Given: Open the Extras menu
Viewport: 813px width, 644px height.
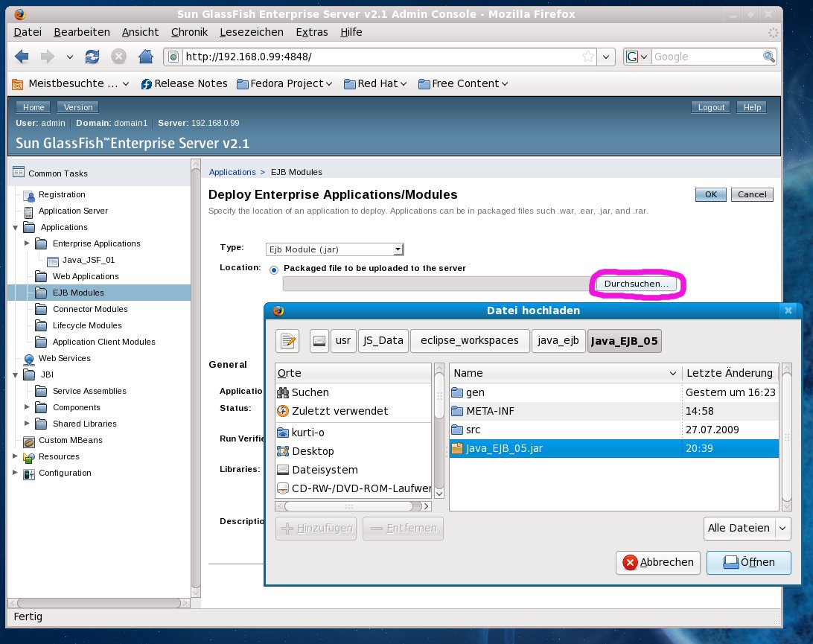Looking at the screenshot, I should tap(311, 32).
